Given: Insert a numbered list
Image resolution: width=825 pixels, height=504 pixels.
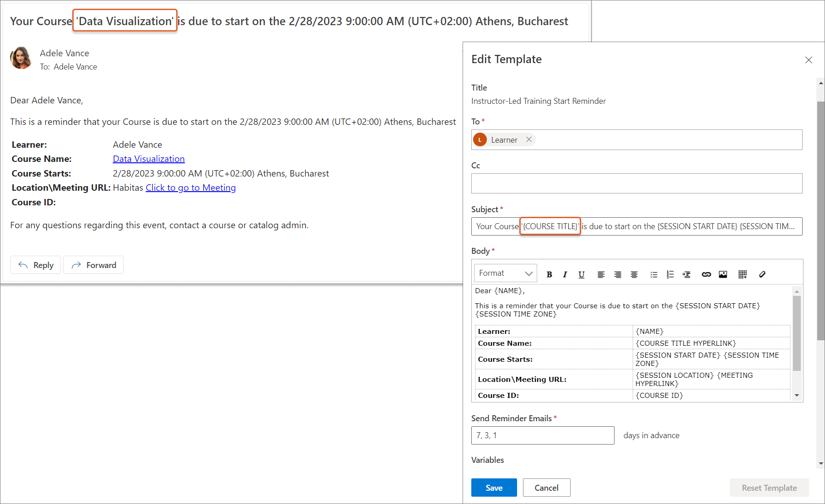Looking at the screenshot, I should [x=670, y=274].
